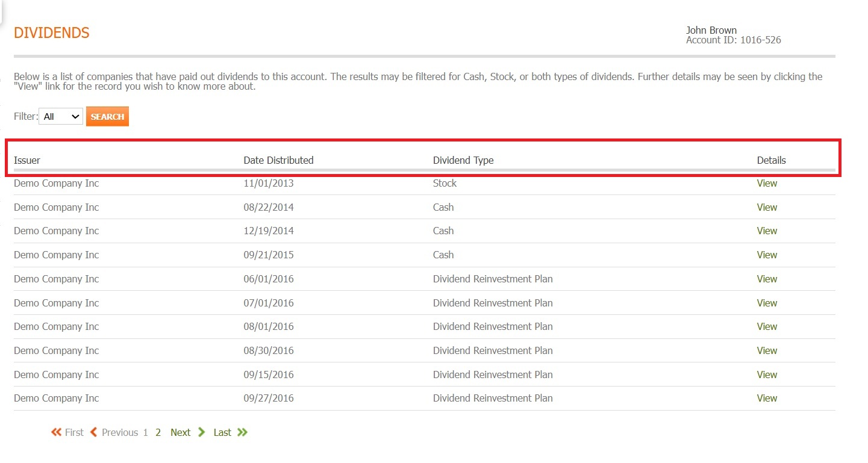The height and width of the screenshot is (463, 868).
Task: Click the double-chevron First page icon
Action: coord(57,432)
